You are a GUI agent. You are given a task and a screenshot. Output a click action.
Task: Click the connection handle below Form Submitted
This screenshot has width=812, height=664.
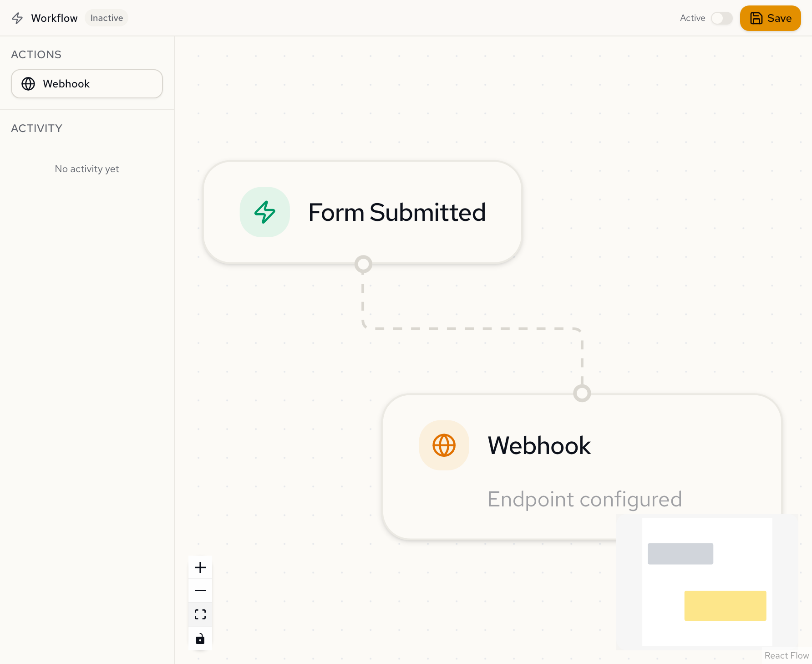[362, 264]
